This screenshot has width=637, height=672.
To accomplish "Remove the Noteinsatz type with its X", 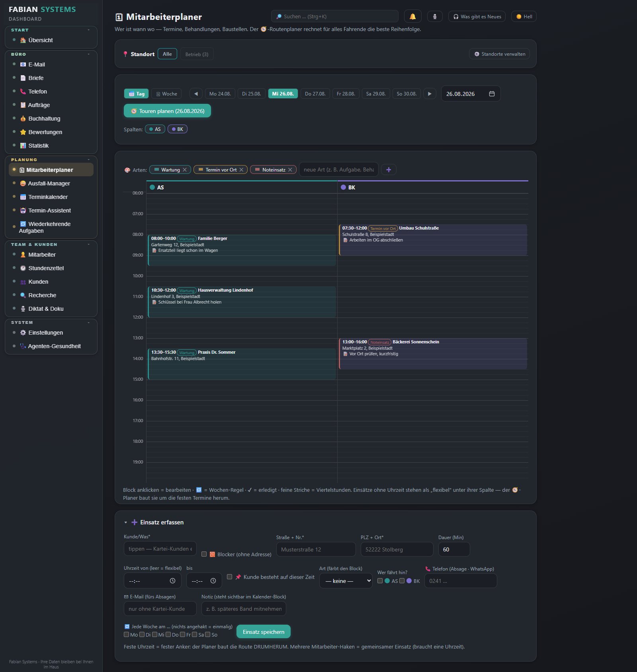I will coord(290,170).
